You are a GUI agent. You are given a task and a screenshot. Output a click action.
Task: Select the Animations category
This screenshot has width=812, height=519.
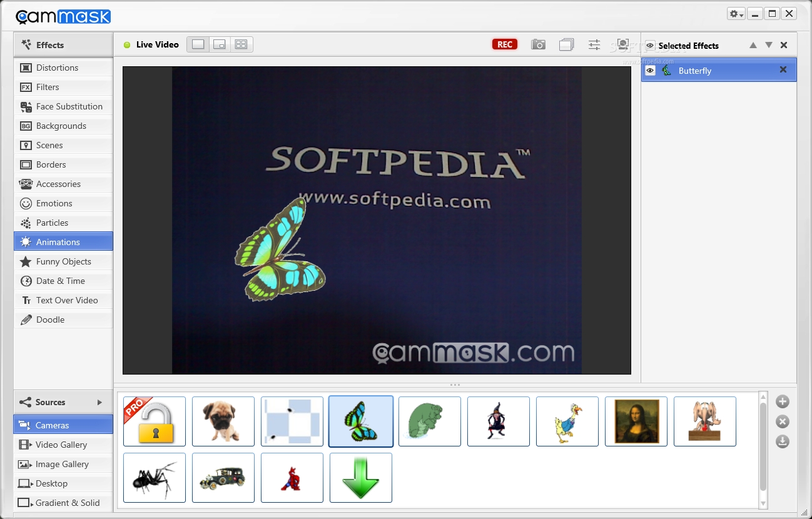pos(63,242)
